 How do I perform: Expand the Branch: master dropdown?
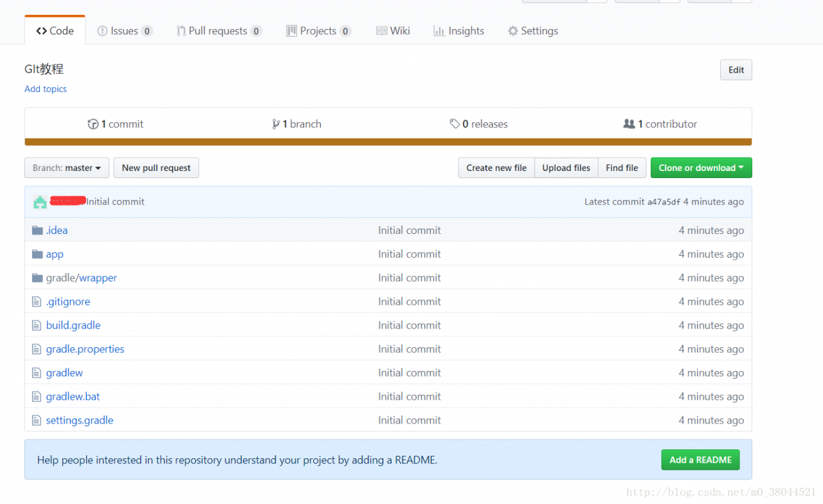pyautogui.click(x=67, y=168)
